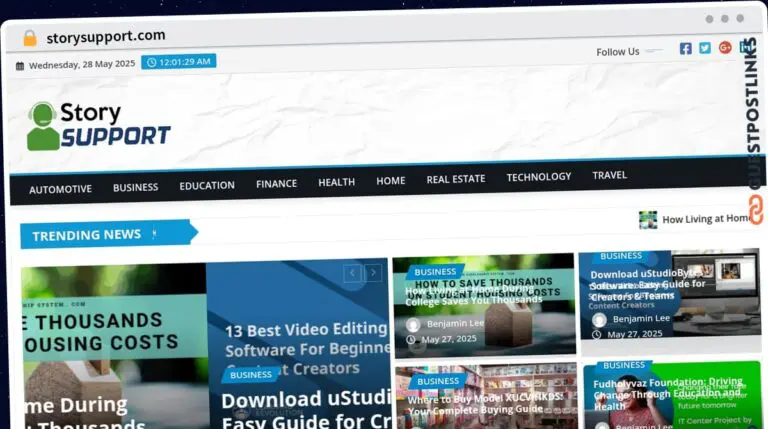768x429 pixels.
Task: Click the calendar icon beside the date
Action: tap(20, 65)
